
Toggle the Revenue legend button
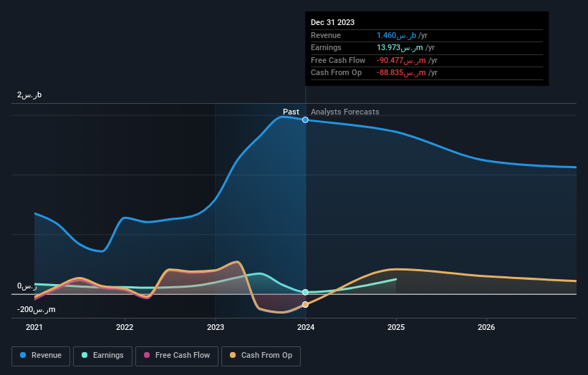pyautogui.click(x=41, y=356)
